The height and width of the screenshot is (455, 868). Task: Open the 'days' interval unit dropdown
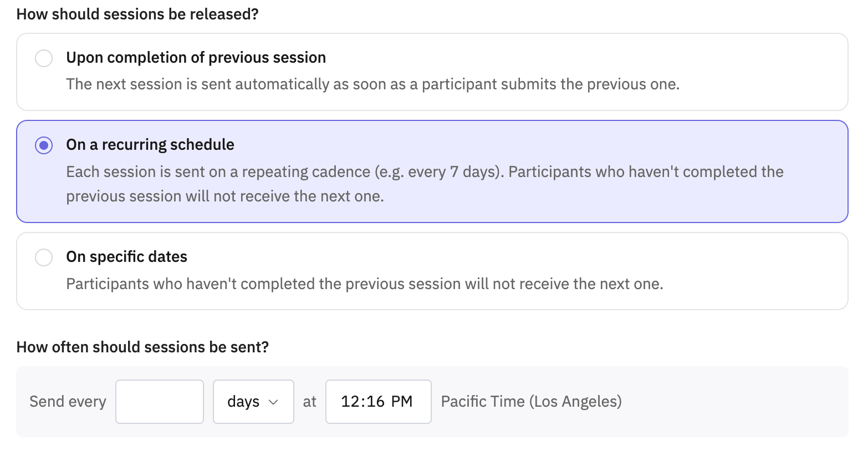(x=253, y=402)
